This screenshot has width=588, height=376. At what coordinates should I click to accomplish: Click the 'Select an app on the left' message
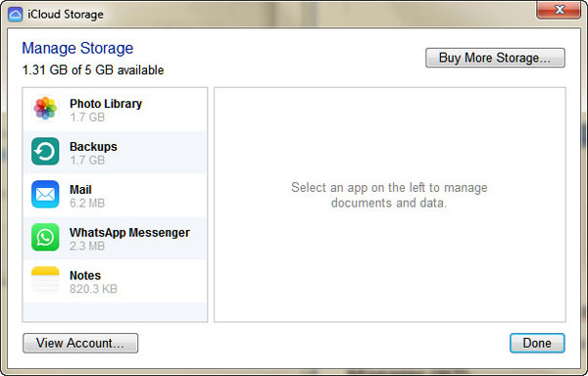[x=389, y=195]
